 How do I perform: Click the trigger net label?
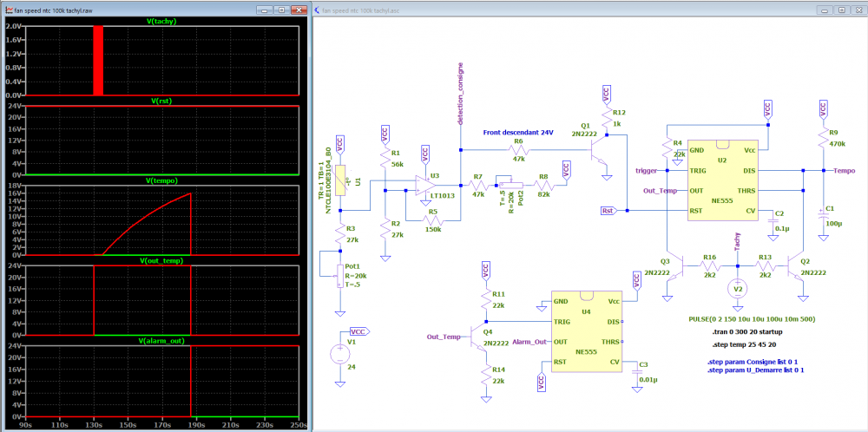646,171
